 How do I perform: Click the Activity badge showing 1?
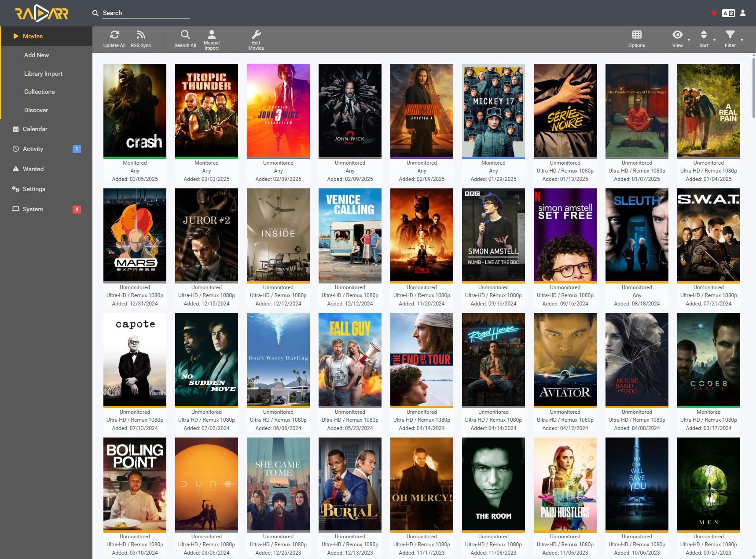pos(77,149)
